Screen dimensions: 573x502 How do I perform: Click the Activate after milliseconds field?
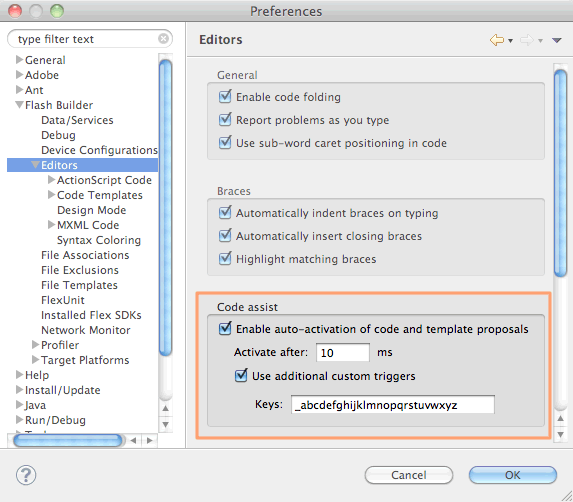343,353
